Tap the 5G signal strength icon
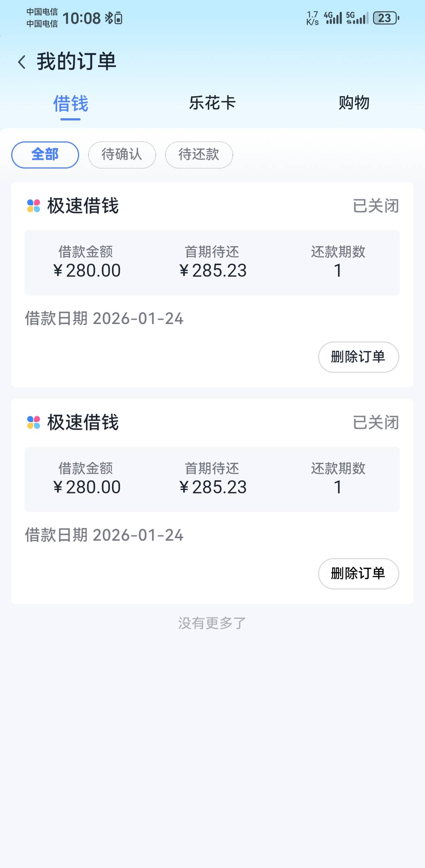The image size is (425, 868). 357,18
